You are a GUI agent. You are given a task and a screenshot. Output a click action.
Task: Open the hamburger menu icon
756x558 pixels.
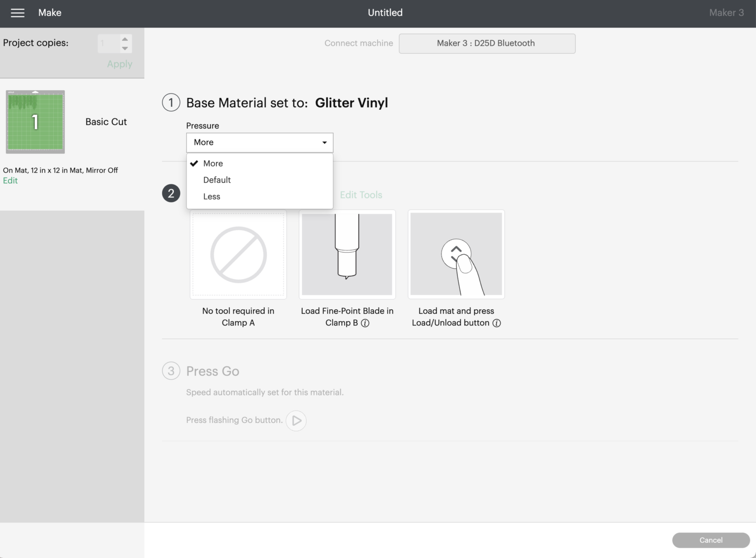pyautogui.click(x=18, y=13)
